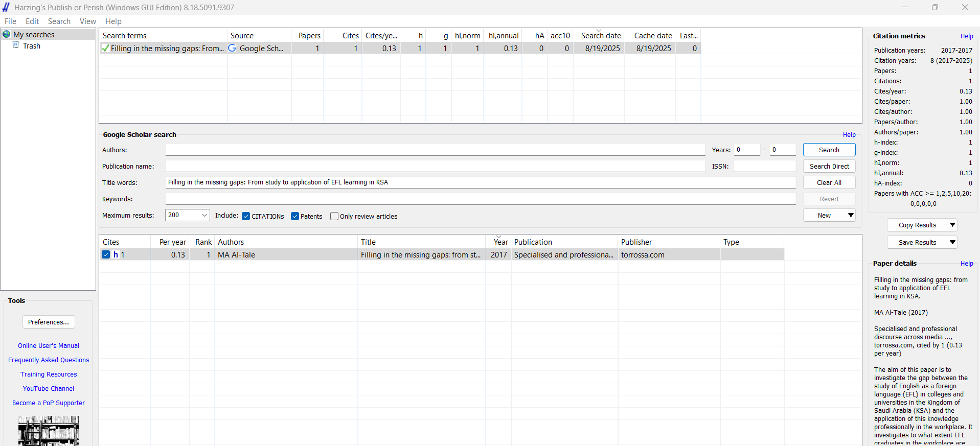Viewport: 980px width, 446px height.
Task: Click the Type column header
Action: (752, 242)
